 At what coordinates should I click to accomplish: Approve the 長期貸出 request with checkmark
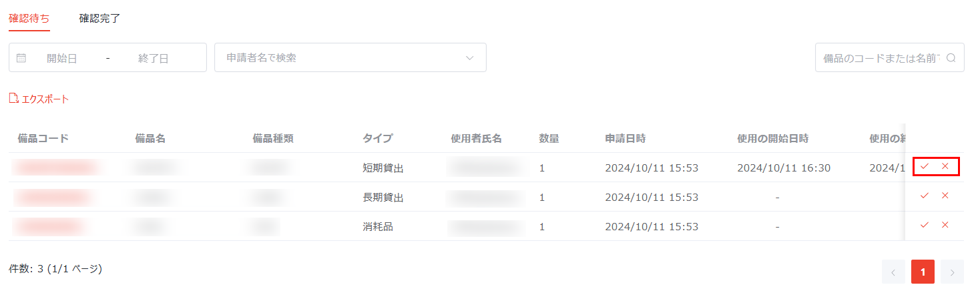pos(925,196)
